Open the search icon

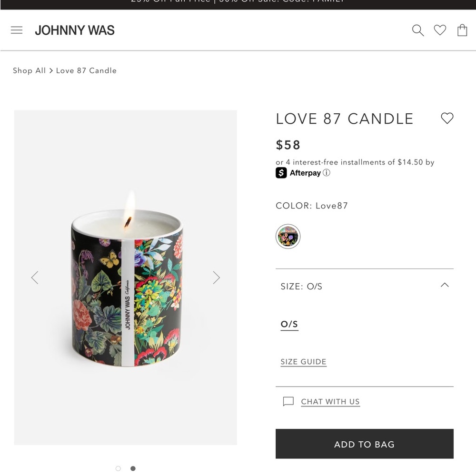[x=417, y=30]
